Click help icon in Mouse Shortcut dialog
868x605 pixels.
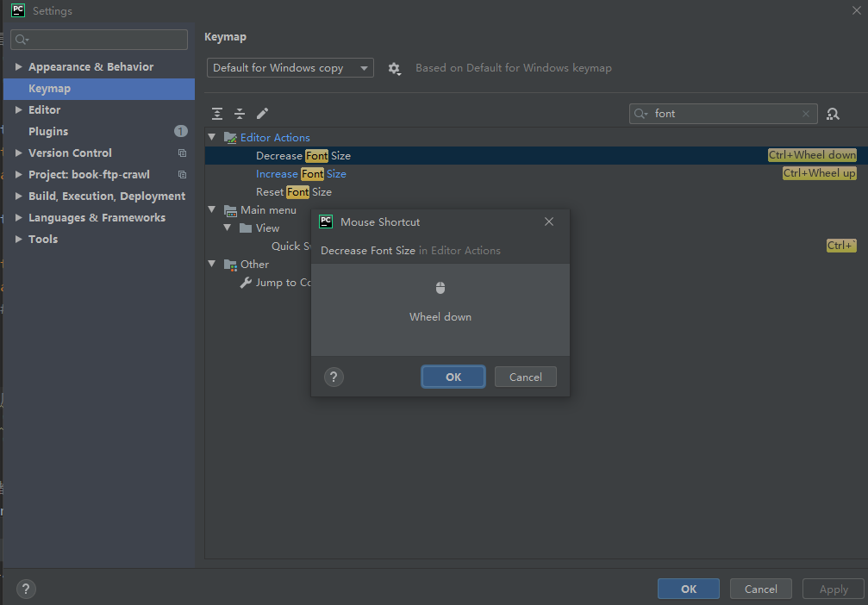point(334,377)
